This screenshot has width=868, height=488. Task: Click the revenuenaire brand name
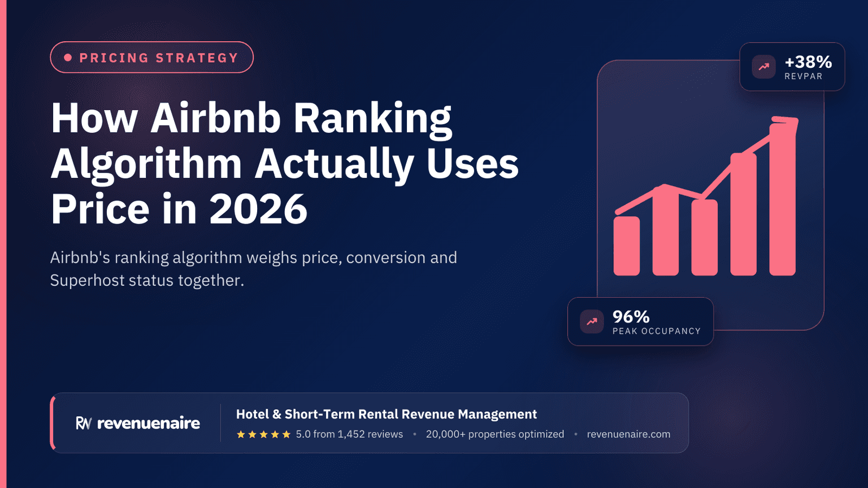[x=149, y=423]
